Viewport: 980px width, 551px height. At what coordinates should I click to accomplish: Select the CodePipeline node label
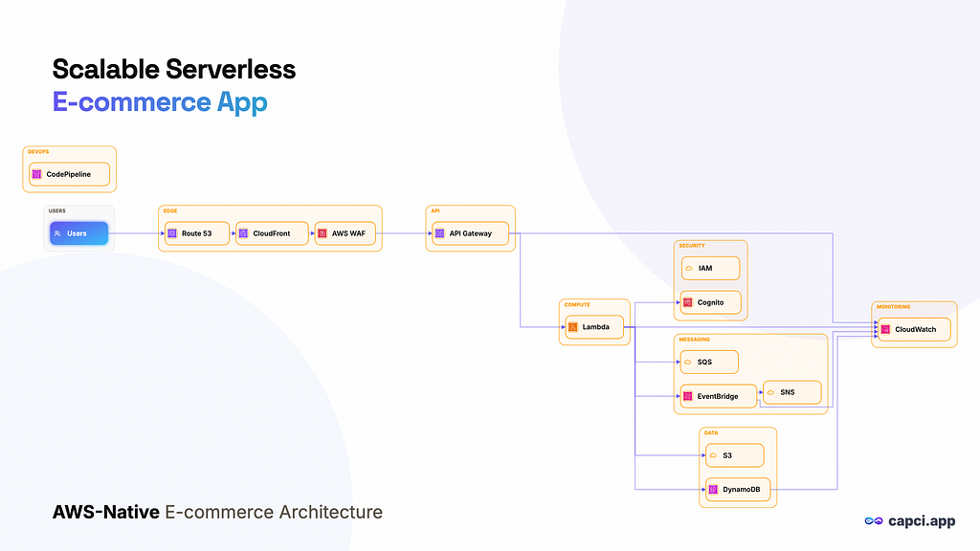(x=69, y=174)
